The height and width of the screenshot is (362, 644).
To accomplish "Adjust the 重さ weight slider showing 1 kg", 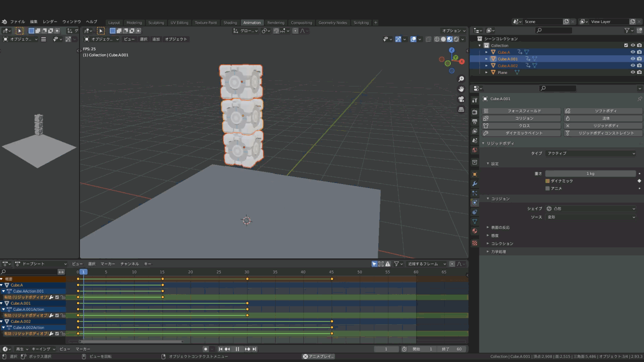I will tap(590, 173).
